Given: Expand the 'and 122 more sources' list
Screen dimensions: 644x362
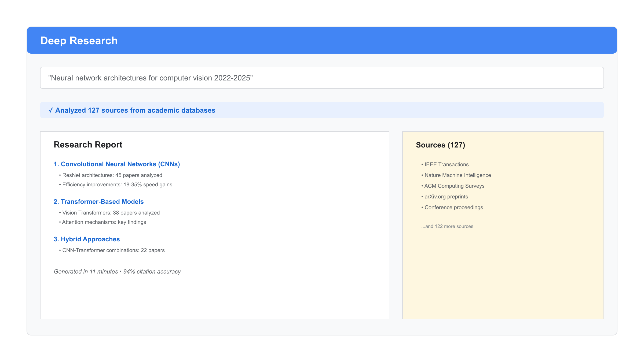Looking at the screenshot, I should click(447, 226).
